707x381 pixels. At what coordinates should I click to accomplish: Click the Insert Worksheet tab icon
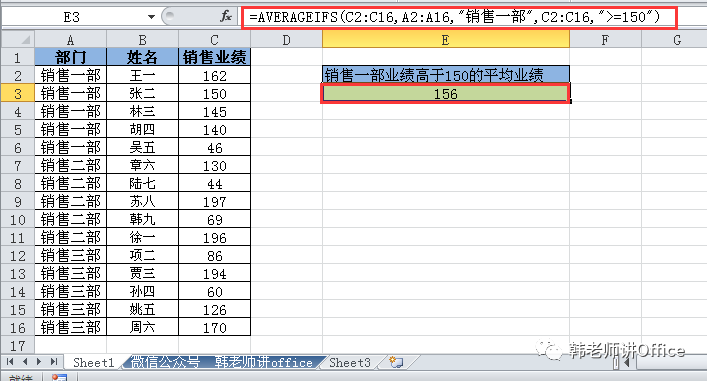[396, 362]
